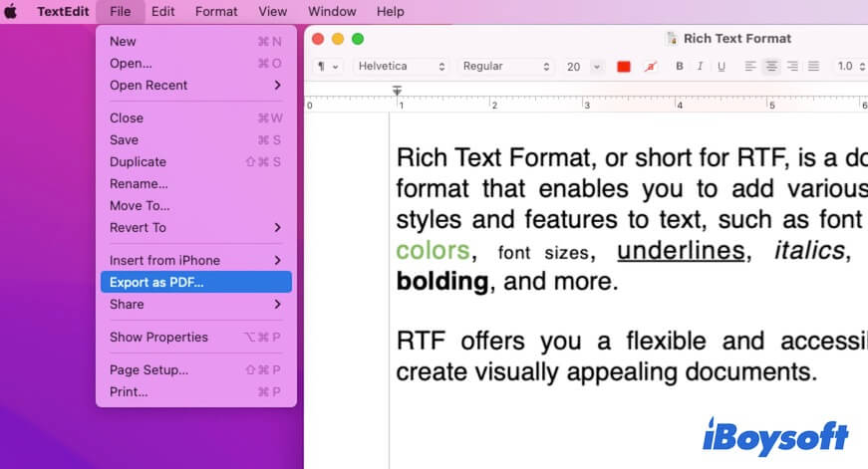Toggle italic formatting
This screenshot has height=469, width=868.
(700, 67)
